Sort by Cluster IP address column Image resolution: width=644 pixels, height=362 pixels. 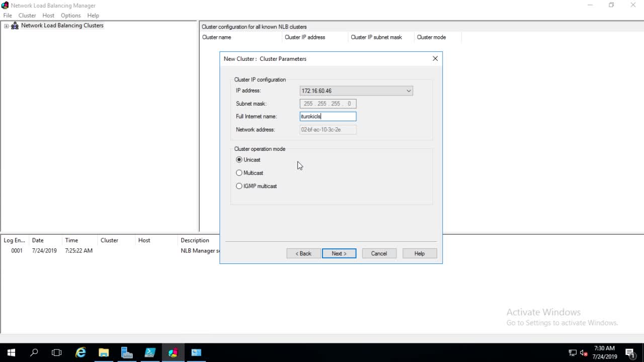point(315,37)
